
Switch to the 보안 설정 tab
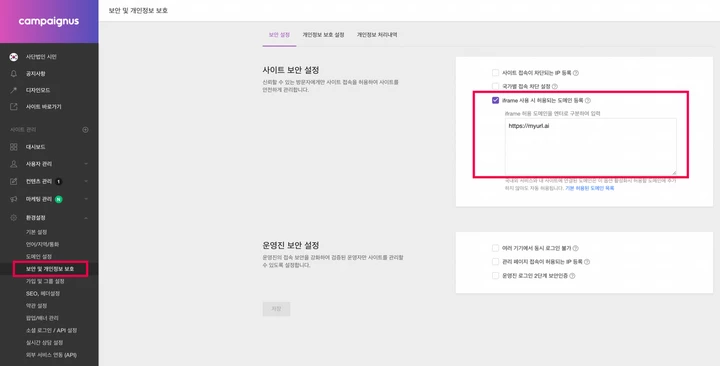(279, 35)
